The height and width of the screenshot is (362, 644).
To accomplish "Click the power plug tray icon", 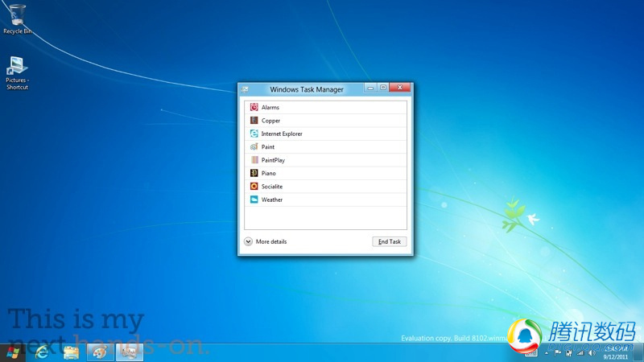I will pyautogui.click(x=569, y=352).
